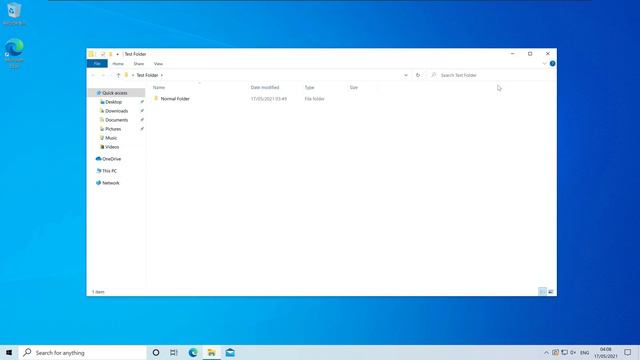
Task: Select Quick access in navigation pane
Action: pos(115,93)
